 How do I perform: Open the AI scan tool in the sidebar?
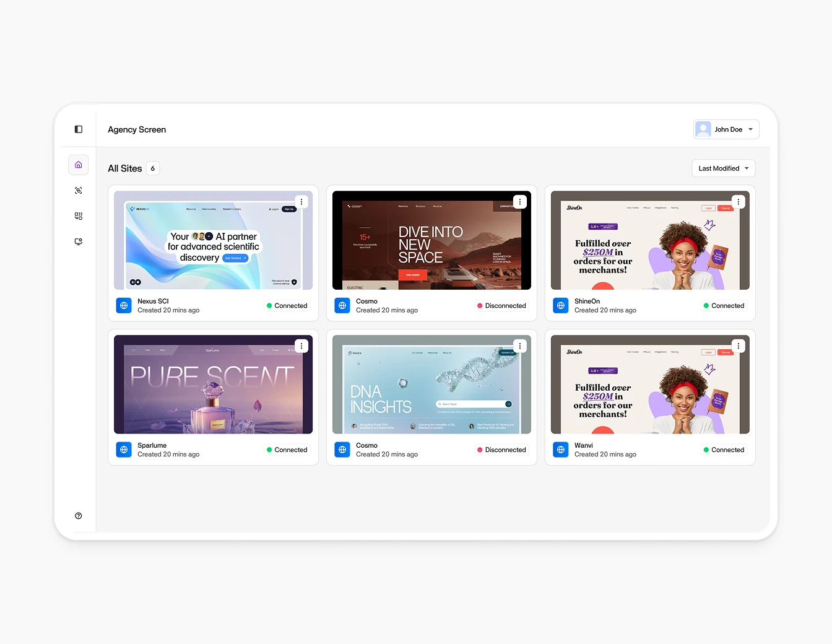coord(78,190)
